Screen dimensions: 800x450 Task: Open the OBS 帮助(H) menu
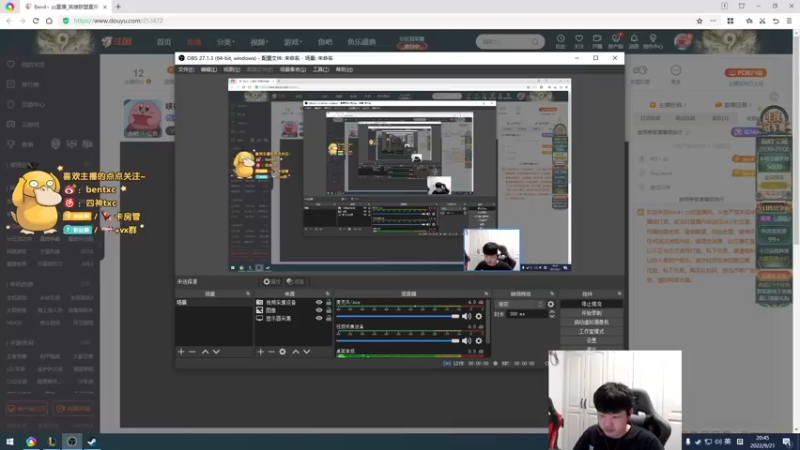point(344,69)
